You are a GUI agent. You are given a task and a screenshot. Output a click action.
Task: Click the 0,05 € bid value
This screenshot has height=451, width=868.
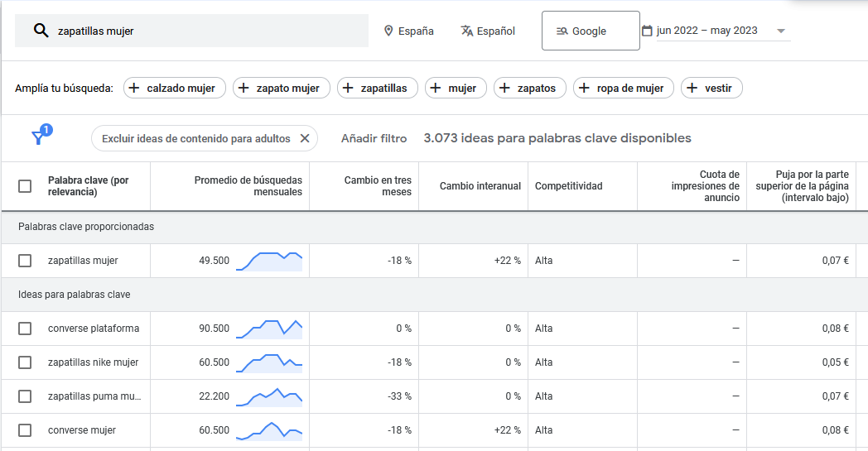coord(836,362)
